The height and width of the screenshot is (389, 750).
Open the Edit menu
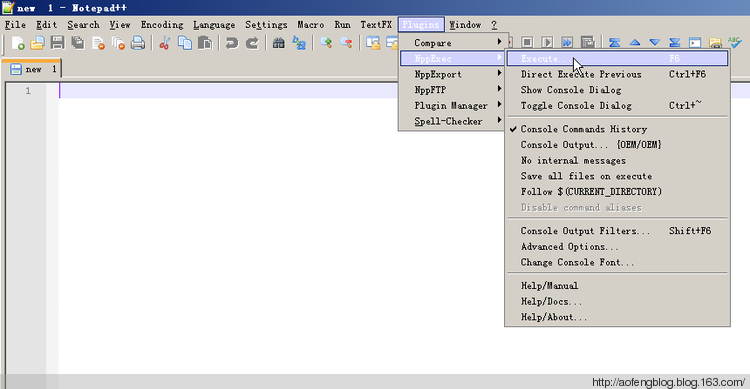(x=46, y=25)
